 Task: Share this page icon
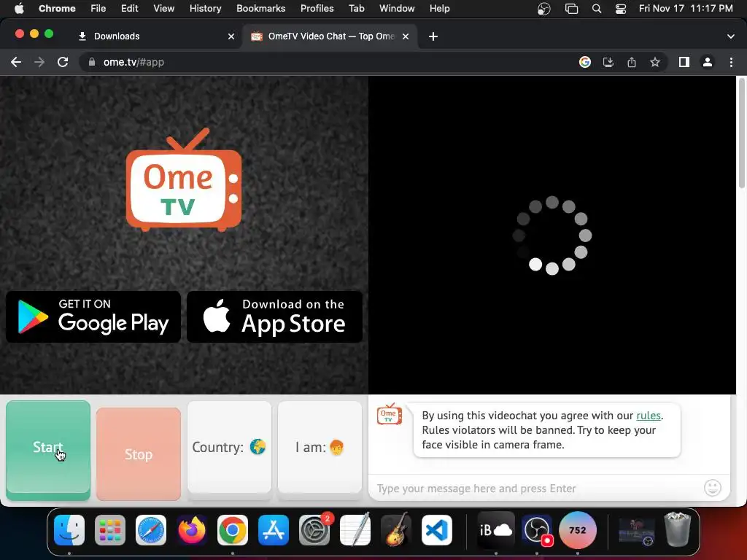632,62
